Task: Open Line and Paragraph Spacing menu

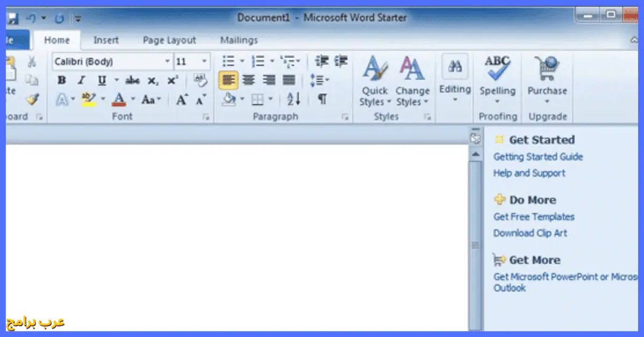Action: coord(320,80)
